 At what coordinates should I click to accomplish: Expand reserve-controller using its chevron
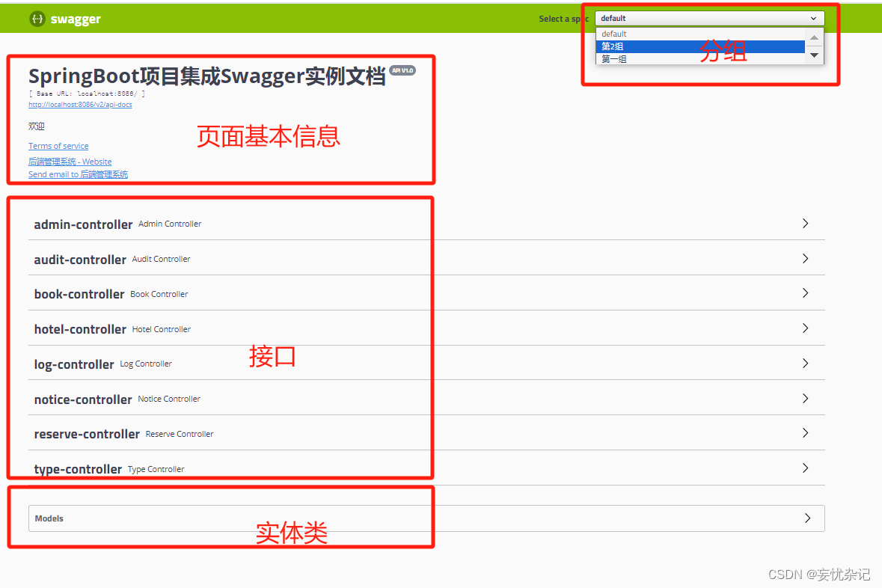[806, 433]
